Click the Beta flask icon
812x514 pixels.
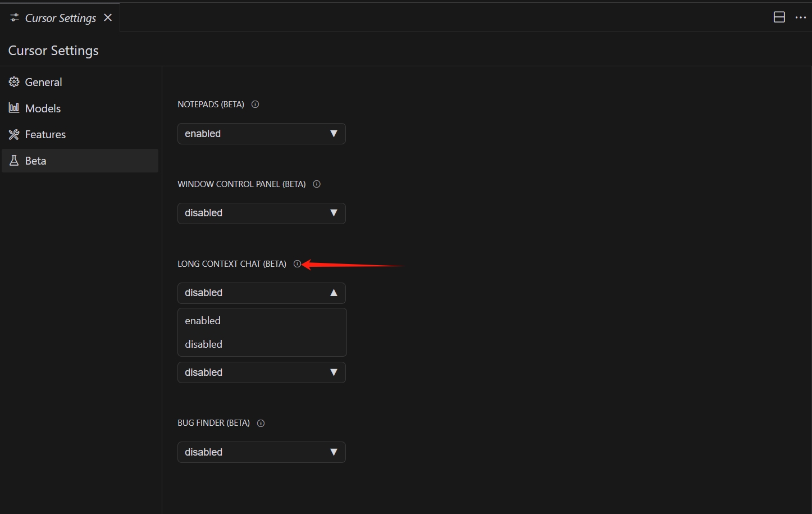tap(14, 161)
